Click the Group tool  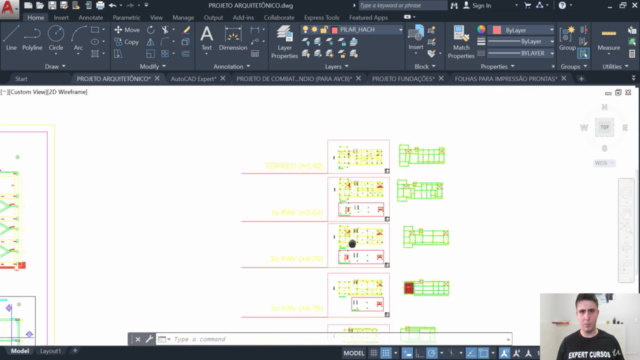click(x=567, y=38)
